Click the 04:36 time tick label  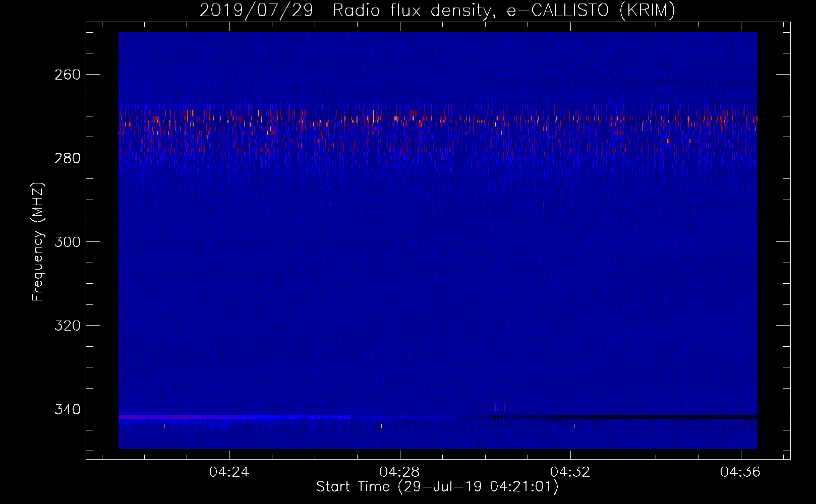coord(740,472)
